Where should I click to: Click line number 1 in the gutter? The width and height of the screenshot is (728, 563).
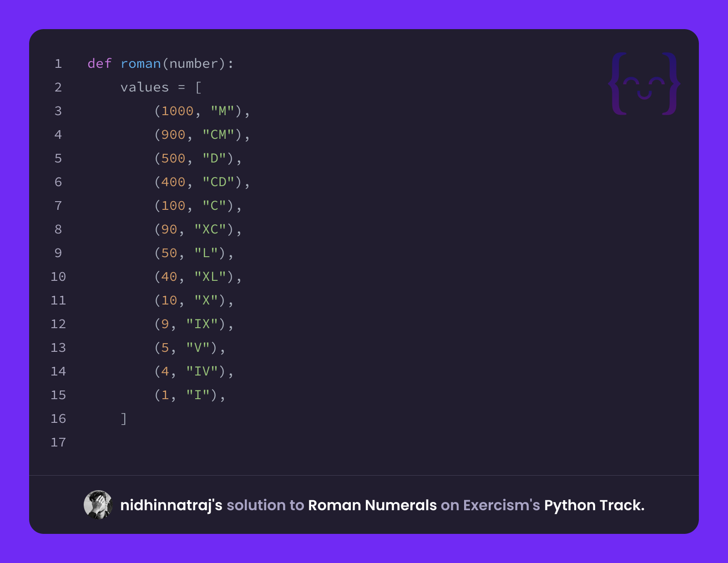point(58,64)
